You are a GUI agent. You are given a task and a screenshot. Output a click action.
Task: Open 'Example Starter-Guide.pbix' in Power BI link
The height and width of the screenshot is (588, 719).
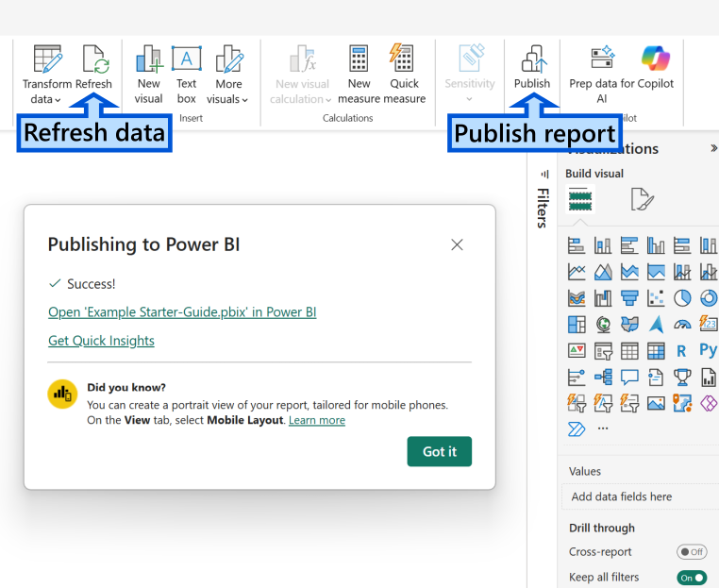[182, 312]
